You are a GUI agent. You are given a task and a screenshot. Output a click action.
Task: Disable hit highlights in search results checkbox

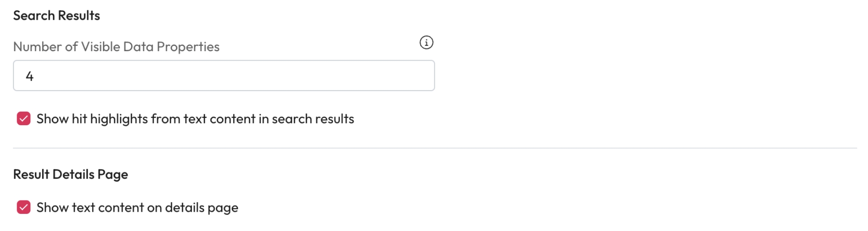(24, 119)
